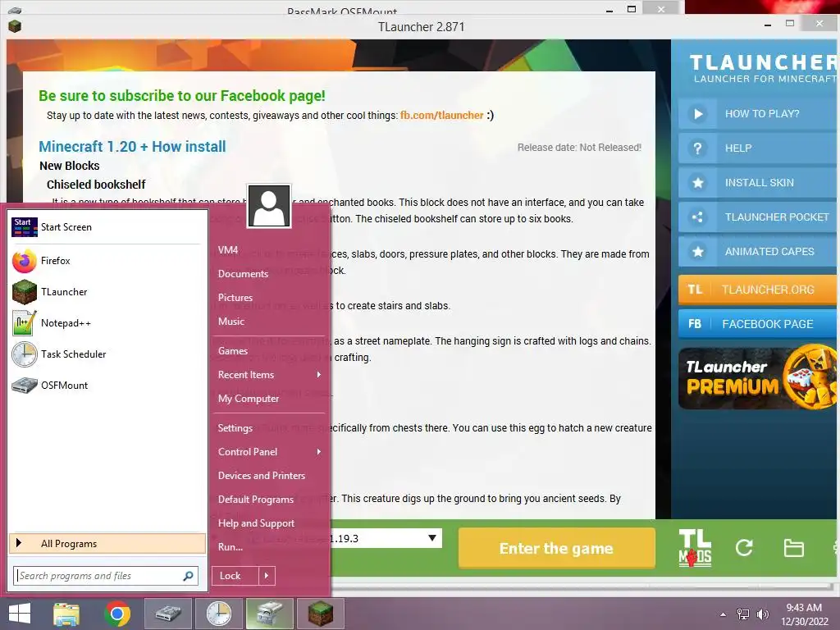Click the volume speaker tray icon
The height and width of the screenshot is (630, 840).
[x=762, y=614]
